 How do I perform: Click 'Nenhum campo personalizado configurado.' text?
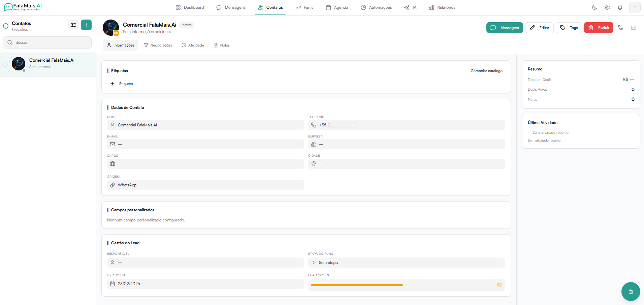pos(146,220)
